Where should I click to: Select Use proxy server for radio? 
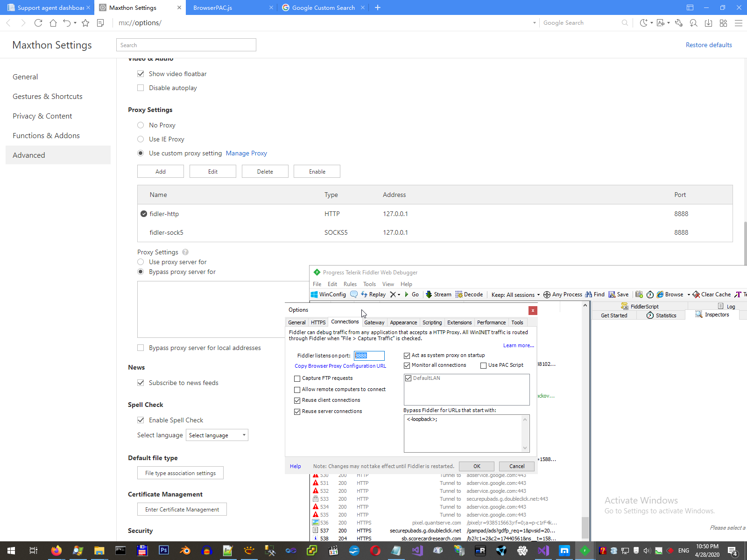141,262
